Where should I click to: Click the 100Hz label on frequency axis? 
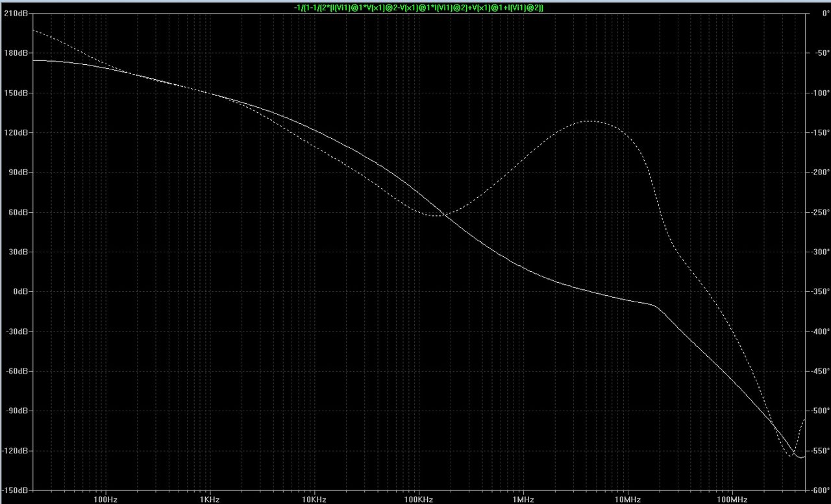pos(105,499)
